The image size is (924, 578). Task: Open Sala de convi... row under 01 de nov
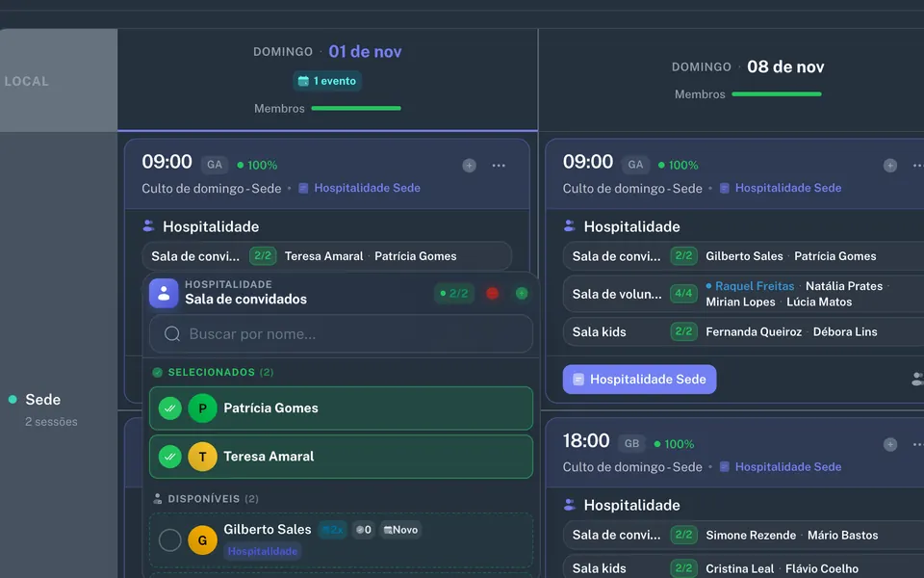[326, 256]
